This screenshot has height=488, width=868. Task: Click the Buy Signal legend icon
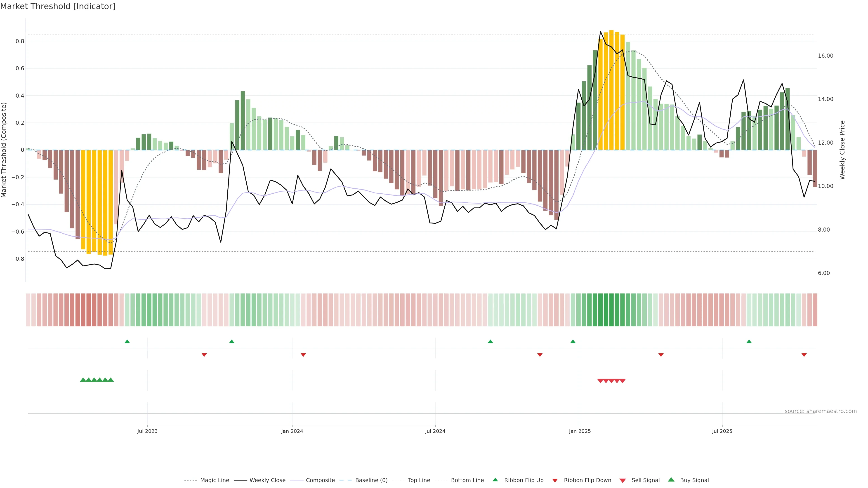pyautogui.click(x=671, y=480)
